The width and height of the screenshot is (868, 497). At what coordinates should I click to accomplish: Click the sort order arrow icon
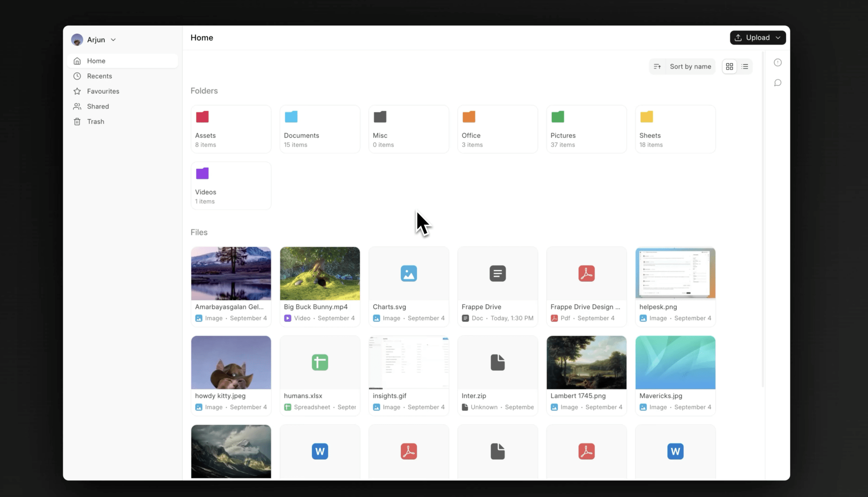pos(657,66)
